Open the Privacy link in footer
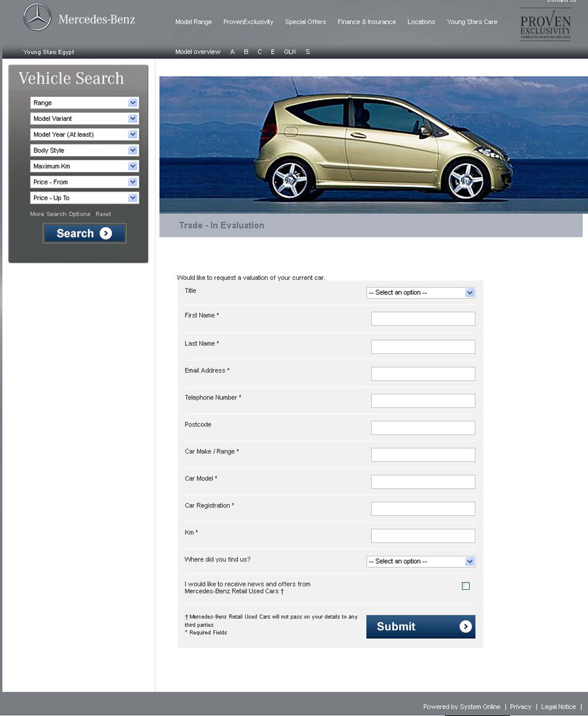The image size is (588, 716). pos(521,707)
